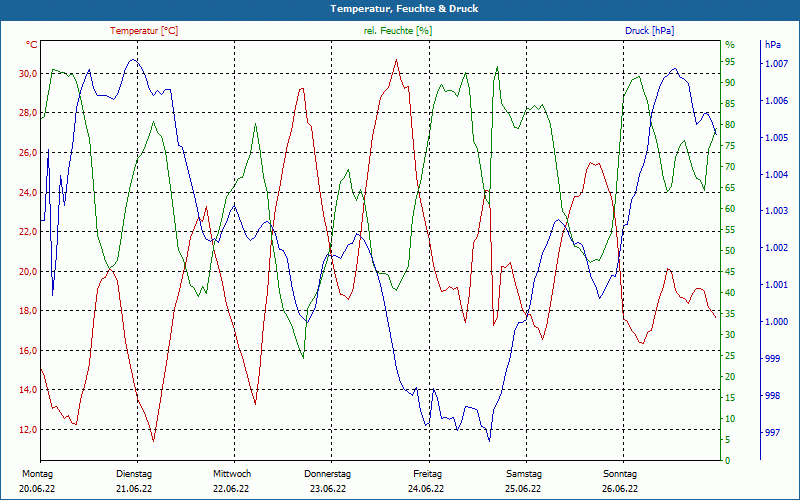
Task: Click the date '20.06.22'
Action: [x=37, y=489]
